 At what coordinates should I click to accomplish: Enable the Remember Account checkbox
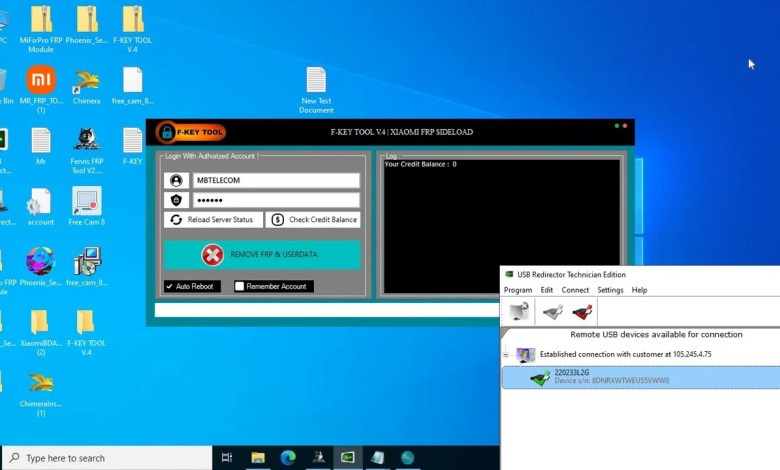(x=240, y=286)
